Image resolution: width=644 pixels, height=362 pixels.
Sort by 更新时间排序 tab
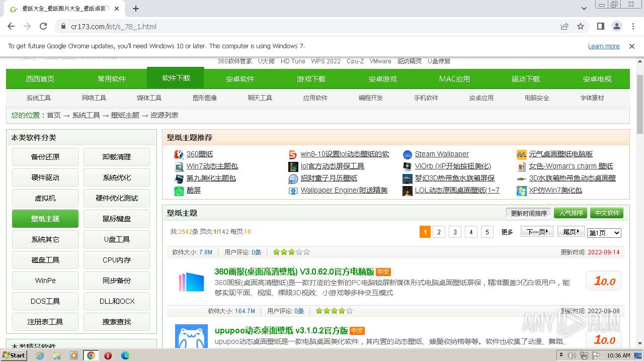(x=529, y=213)
